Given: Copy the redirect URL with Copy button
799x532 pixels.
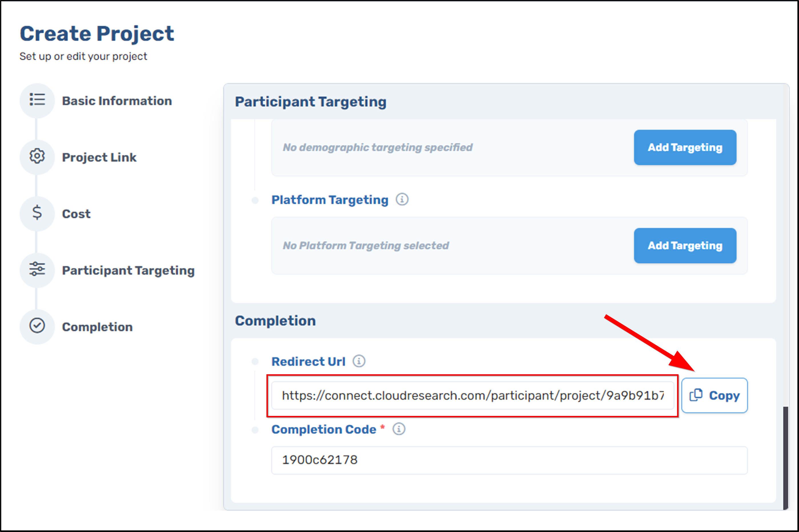Looking at the screenshot, I should 714,395.
